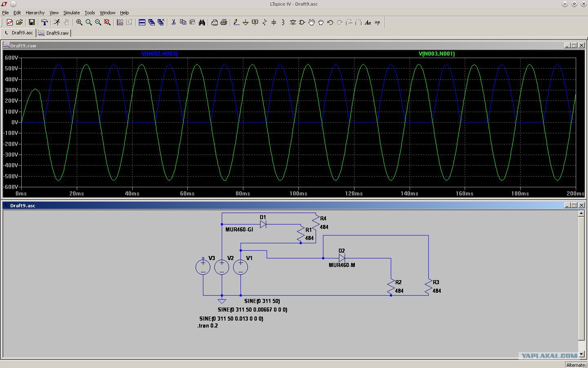Select the Resistor placement tool

[265, 22]
